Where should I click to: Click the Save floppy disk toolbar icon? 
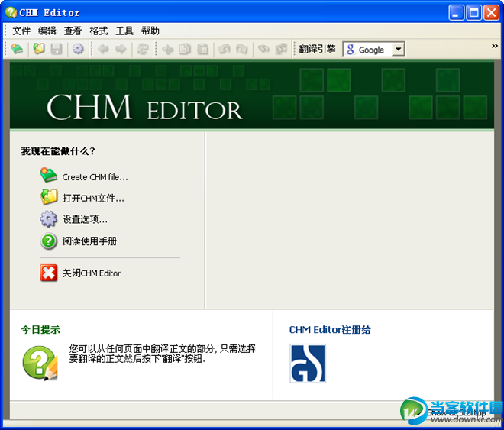tap(57, 49)
